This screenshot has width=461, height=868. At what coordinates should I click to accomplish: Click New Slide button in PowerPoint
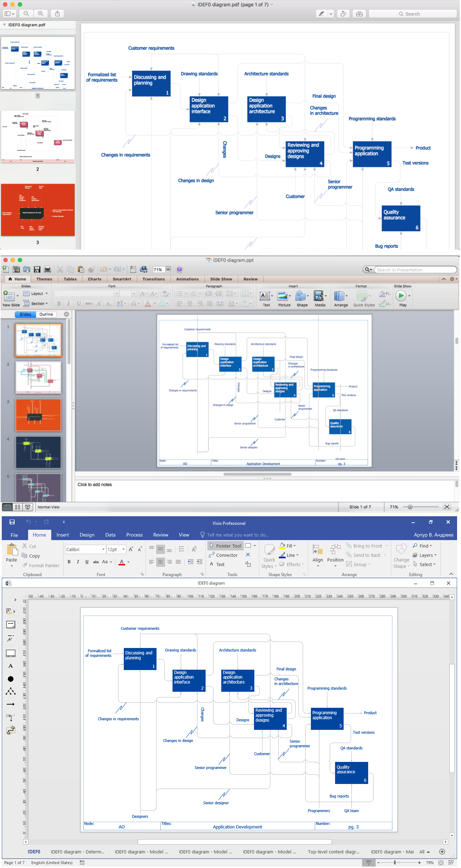click(x=11, y=299)
